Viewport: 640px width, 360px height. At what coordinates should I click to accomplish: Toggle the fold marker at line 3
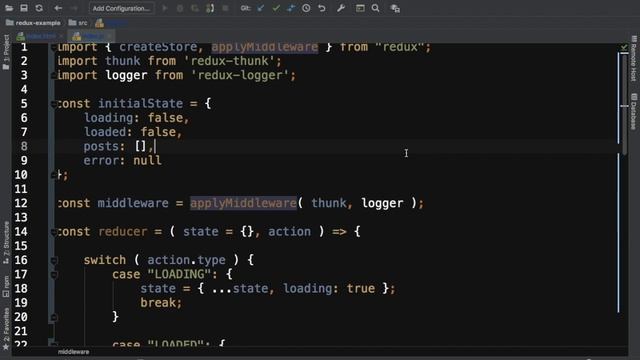pyautogui.click(x=53, y=76)
